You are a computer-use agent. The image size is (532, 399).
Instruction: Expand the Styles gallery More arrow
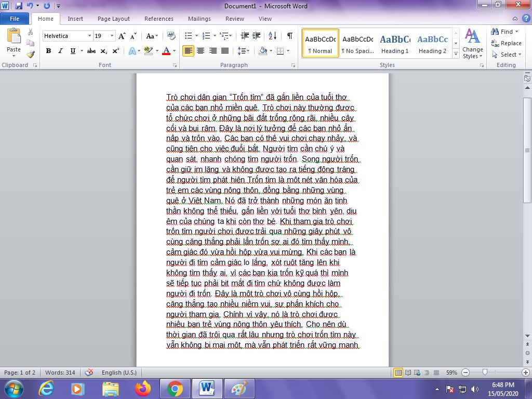coord(456,54)
